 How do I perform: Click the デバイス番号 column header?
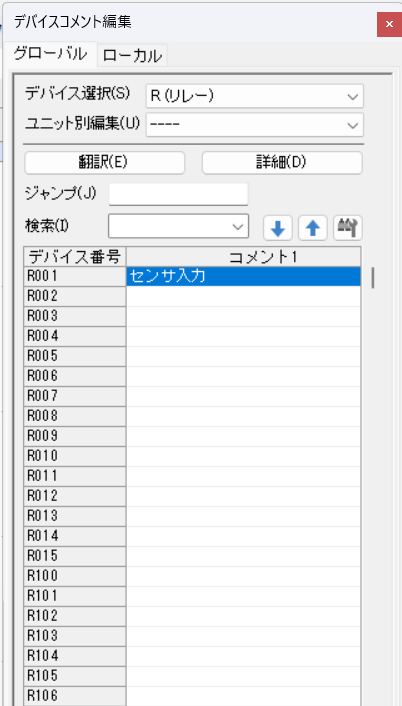pos(75,257)
